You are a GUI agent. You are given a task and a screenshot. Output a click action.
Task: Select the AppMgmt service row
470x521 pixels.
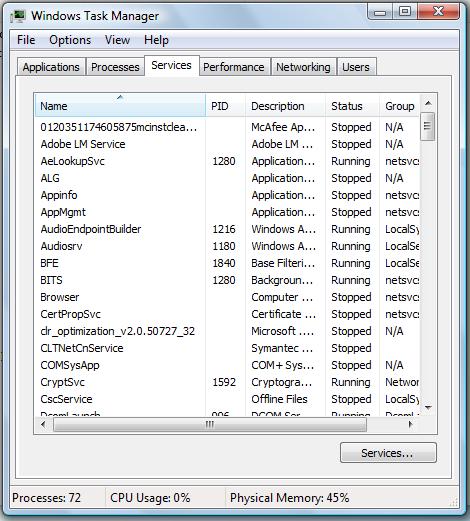pyautogui.click(x=227, y=212)
